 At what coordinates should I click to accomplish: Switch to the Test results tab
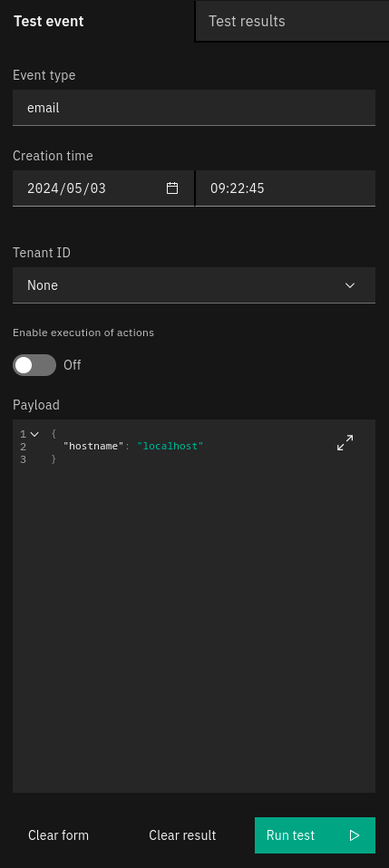[x=292, y=21]
